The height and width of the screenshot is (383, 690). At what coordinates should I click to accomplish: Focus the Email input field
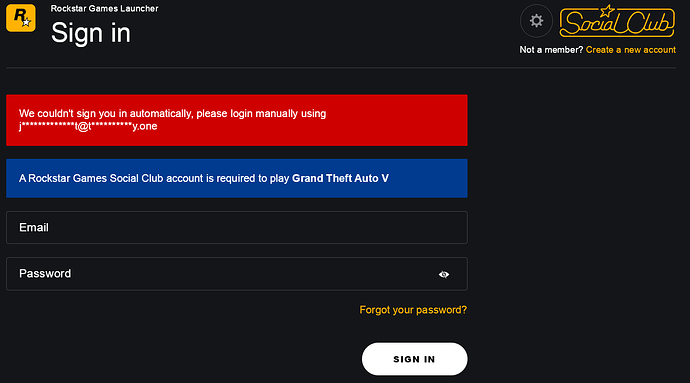[237, 228]
